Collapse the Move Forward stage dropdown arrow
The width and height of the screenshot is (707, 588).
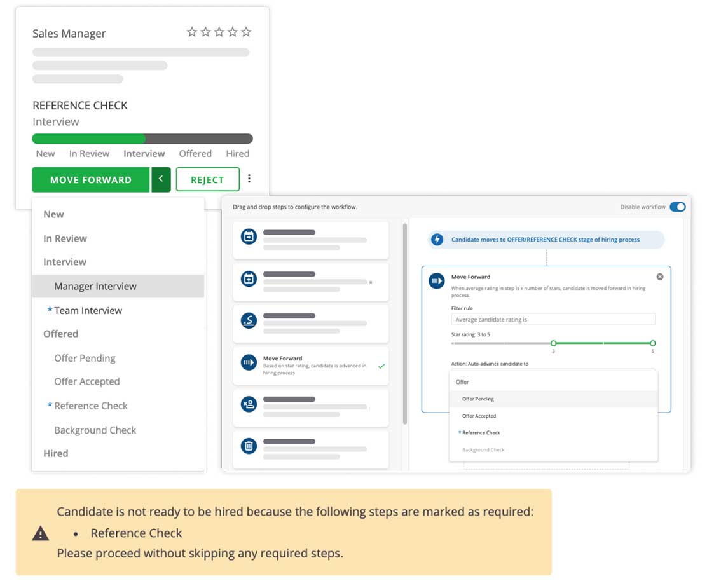click(161, 179)
